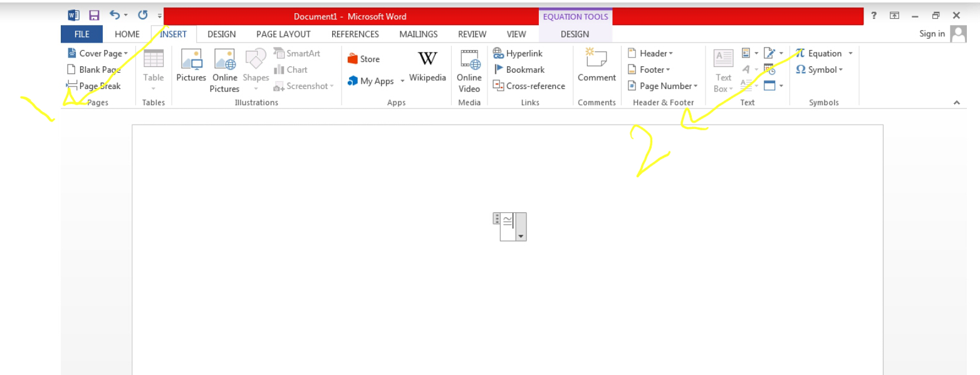Undo the last action in Quick Access
Image resolution: width=980 pixels, height=375 pixels.
pyautogui.click(x=115, y=15)
